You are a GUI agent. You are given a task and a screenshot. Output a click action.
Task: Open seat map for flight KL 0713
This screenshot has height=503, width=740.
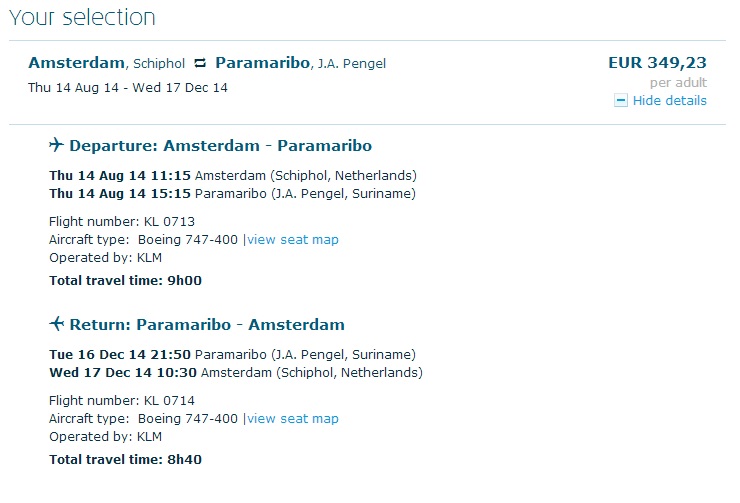[x=293, y=240]
